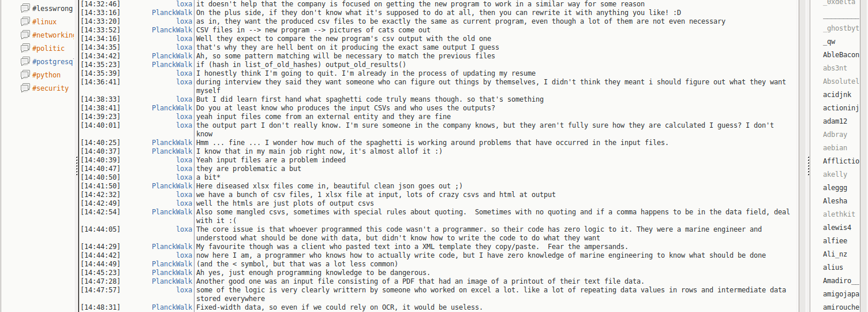Image resolution: width=868 pixels, height=312 pixels.
Task: Click the #lesswrong channel chat icon
Action: pyautogui.click(x=25, y=8)
